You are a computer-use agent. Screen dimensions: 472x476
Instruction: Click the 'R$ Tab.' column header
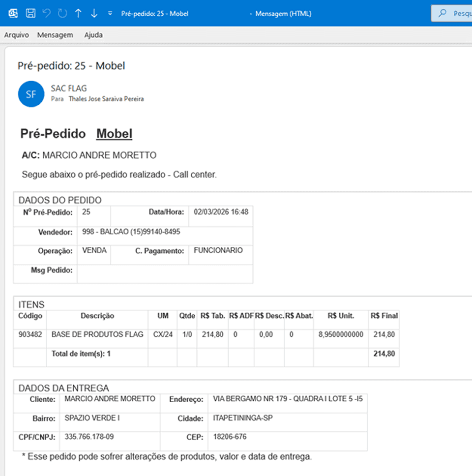212,316
